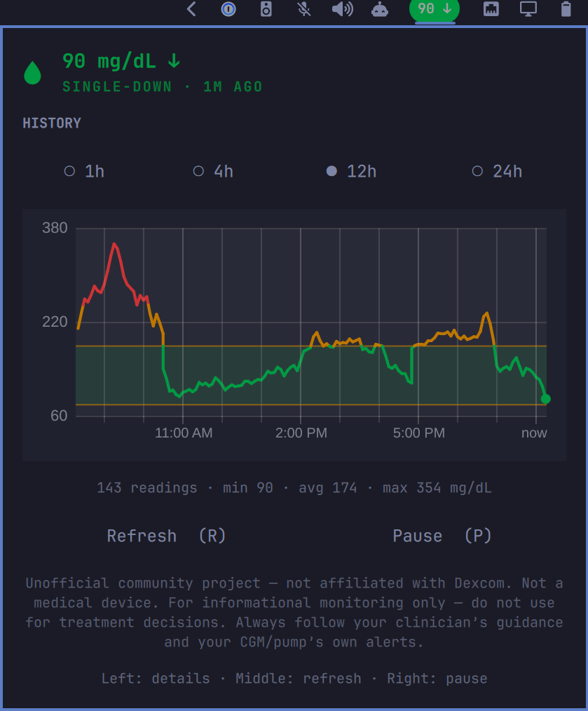Open the ethernet network tray icon
588x711 pixels.
point(491,9)
